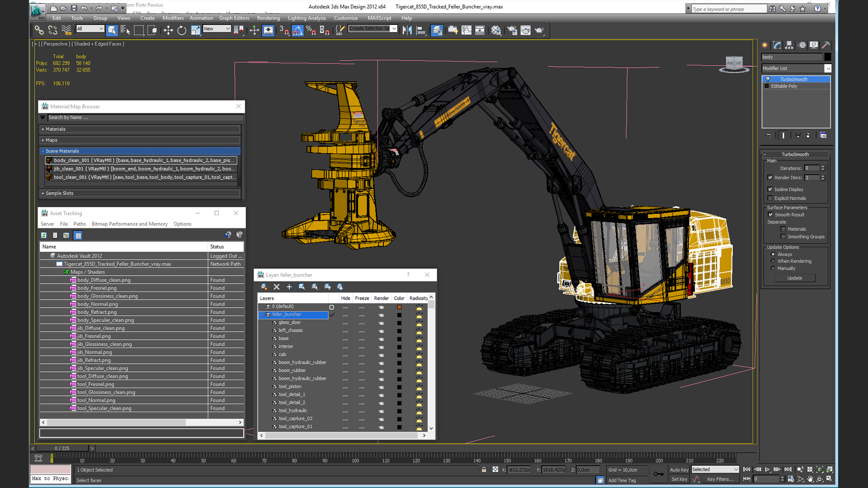Toggle Smooth Result checkbox
868x488 pixels.
point(770,214)
